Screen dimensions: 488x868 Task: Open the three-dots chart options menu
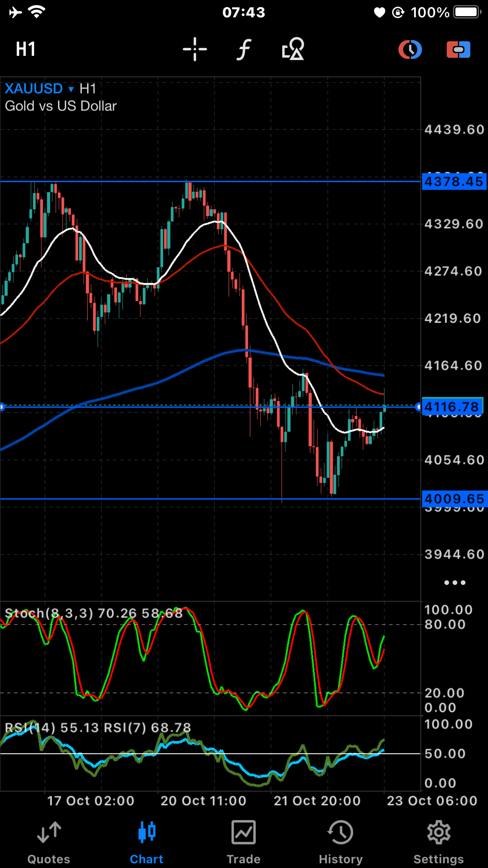click(455, 583)
